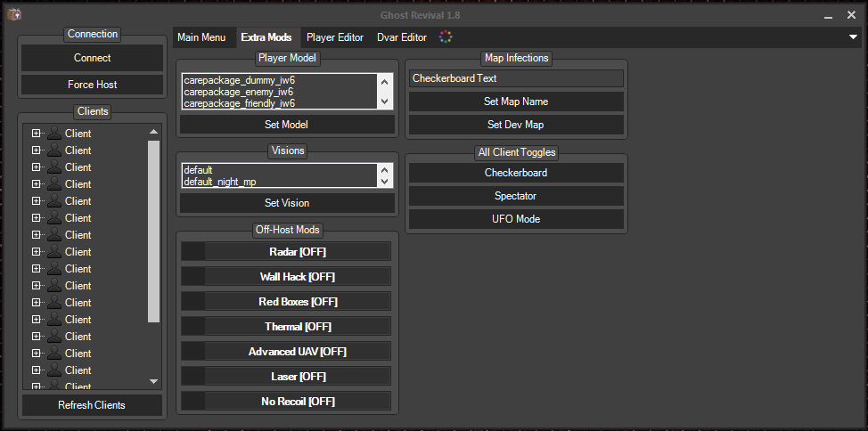
Task: Click Refresh Clients button
Action: click(x=92, y=405)
